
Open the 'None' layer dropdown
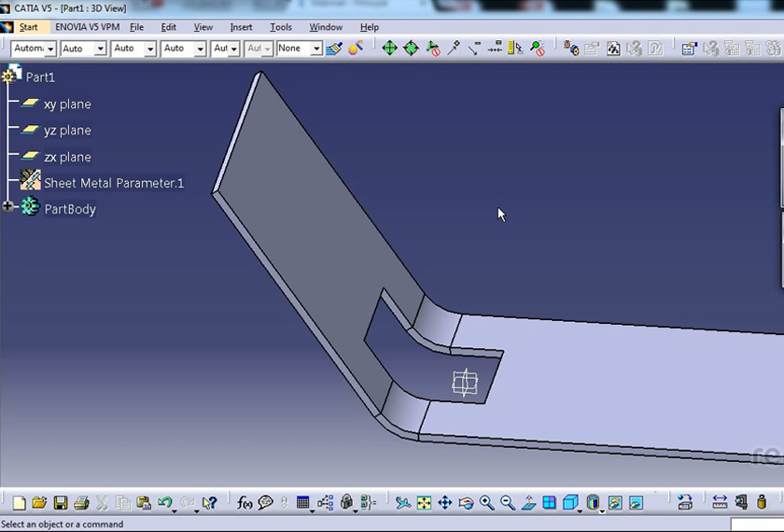pyautogui.click(x=316, y=49)
